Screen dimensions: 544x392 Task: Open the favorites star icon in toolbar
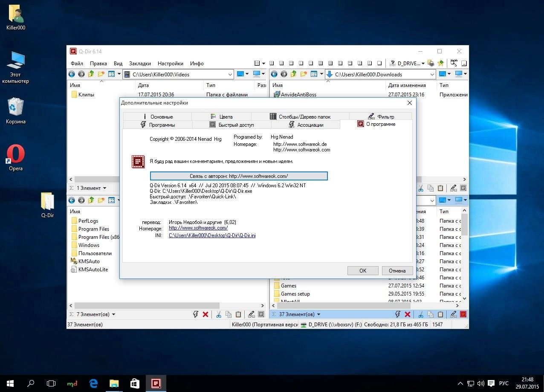coord(440,63)
